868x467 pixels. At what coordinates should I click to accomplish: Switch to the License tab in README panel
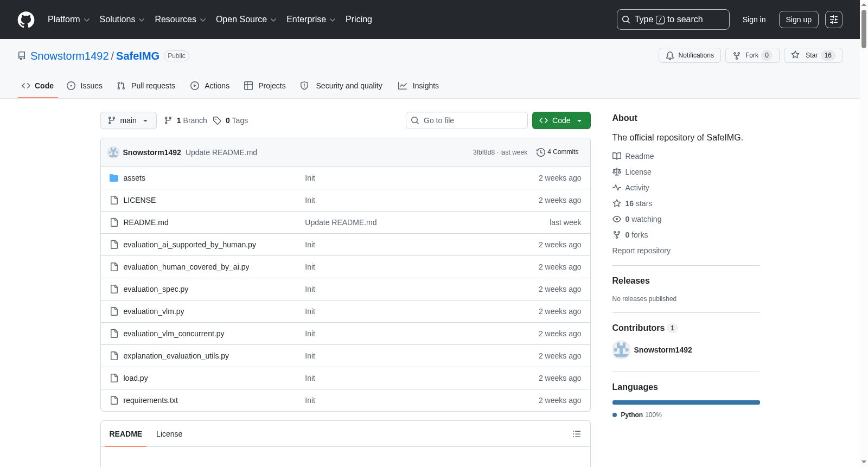[x=169, y=434]
